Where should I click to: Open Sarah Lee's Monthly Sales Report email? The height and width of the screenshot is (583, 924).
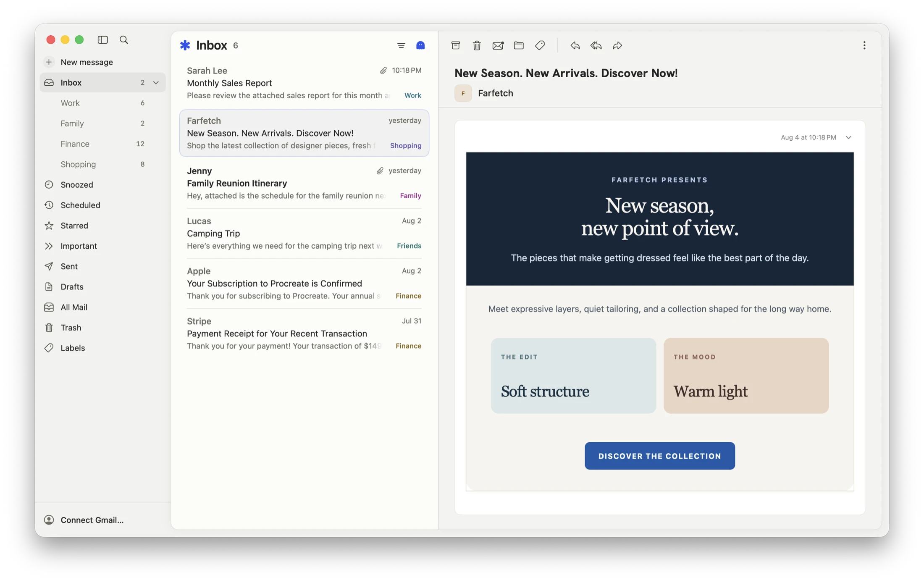304,83
